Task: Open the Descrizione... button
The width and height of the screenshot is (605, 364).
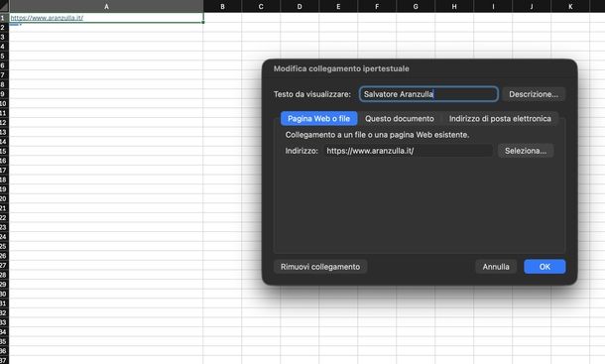Action: point(534,94)
